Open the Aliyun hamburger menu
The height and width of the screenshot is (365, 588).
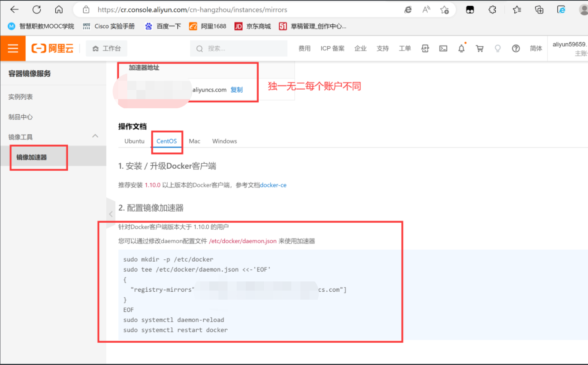(13, 48)
